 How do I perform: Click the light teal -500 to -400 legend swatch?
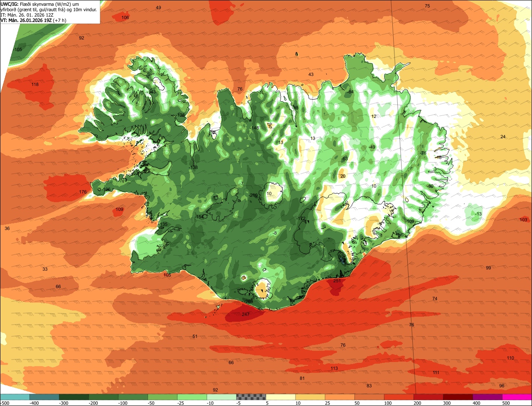[15, 397]
